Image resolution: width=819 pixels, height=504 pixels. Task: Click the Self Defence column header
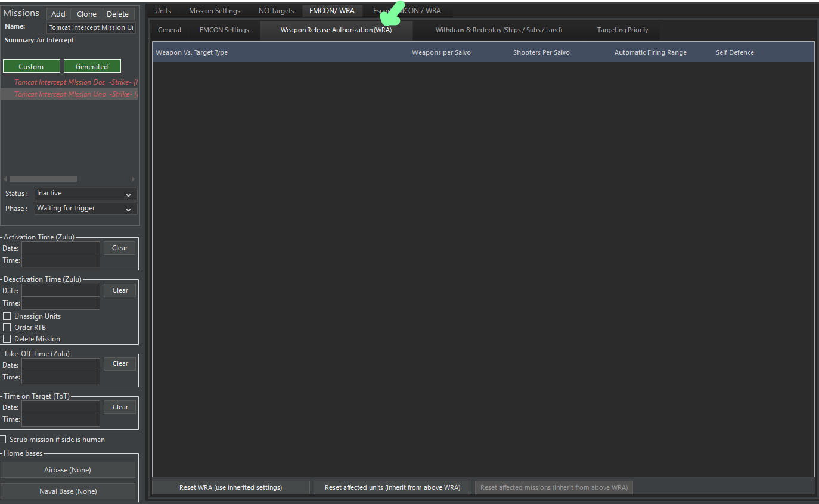tap(735, 52)
